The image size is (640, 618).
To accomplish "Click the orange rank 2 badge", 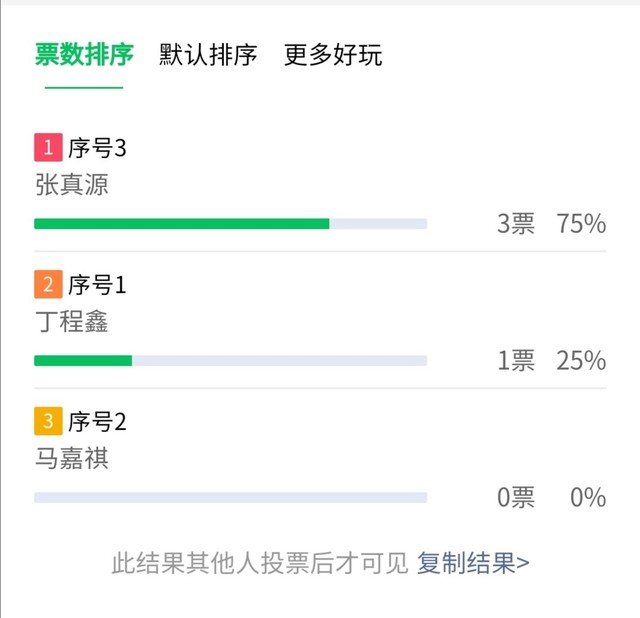I will pyautogui.click(x=48, y=285).
